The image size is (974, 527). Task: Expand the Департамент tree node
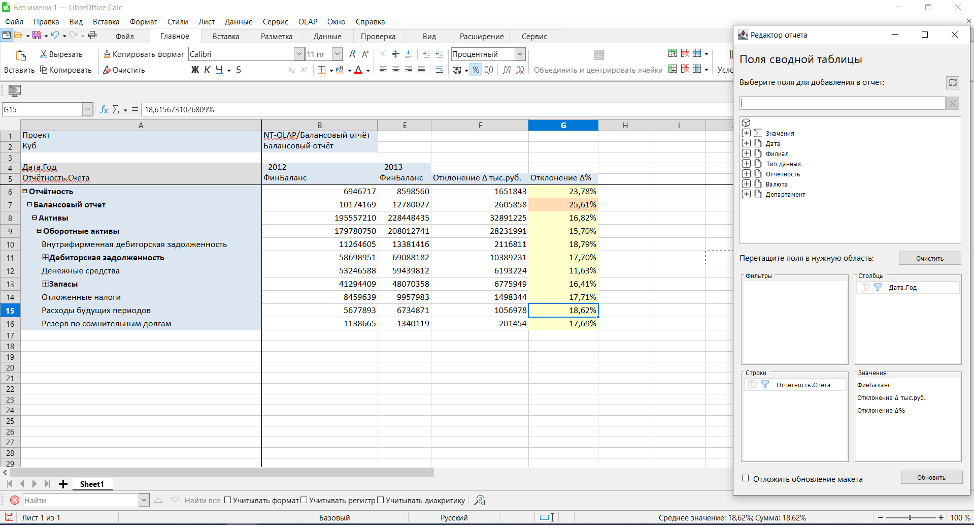(747, 194)
